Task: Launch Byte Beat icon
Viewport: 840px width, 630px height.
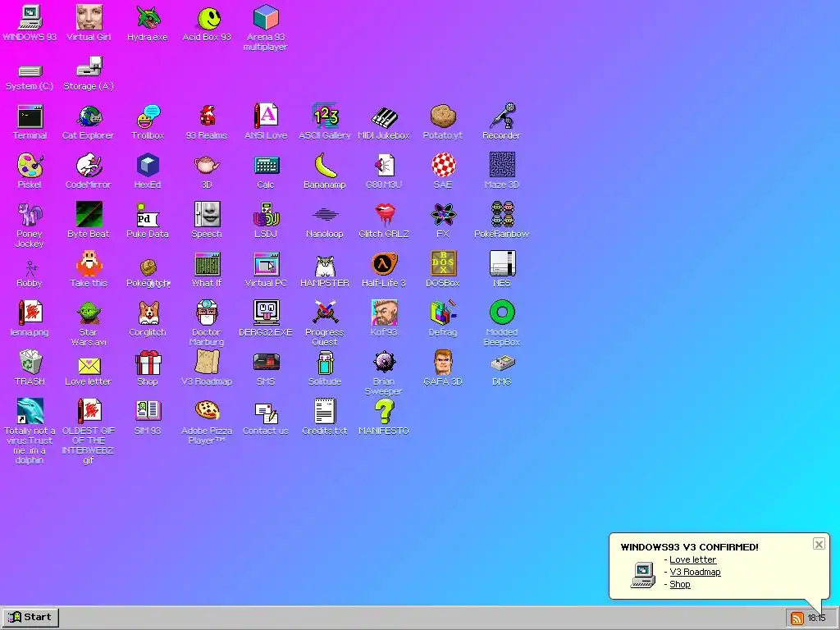Action: pos(89,214)
